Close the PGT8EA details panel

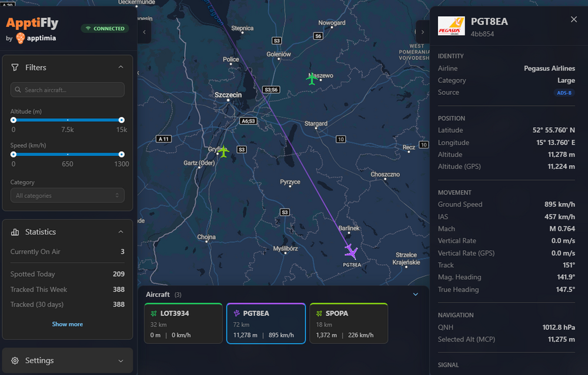pos(574,19)
